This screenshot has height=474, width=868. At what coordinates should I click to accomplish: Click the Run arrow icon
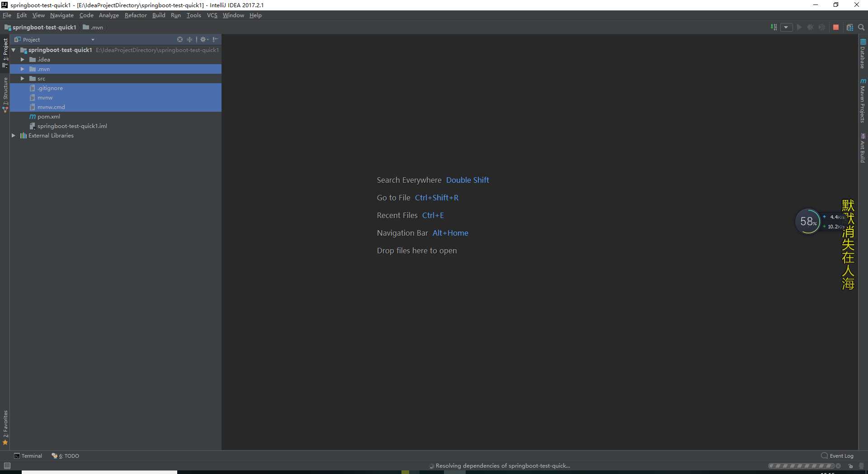pos(799,27)
